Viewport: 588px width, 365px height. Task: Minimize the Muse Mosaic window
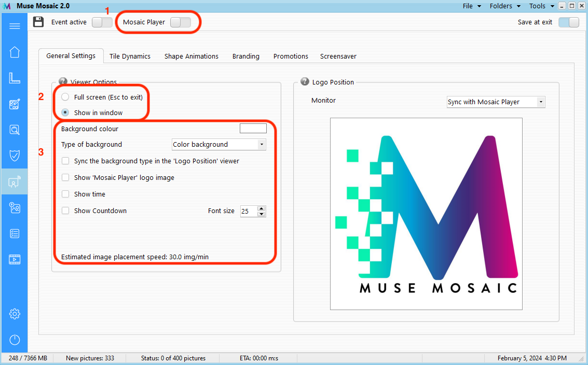click(x=562, y=6)
